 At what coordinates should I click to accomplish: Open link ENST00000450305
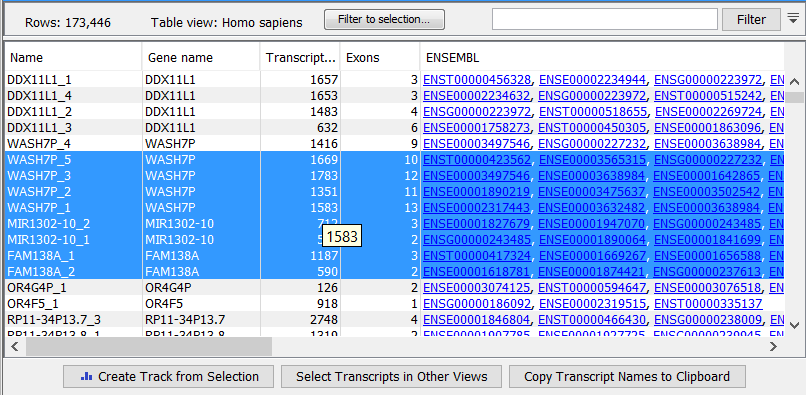click(x=592, y=128)
